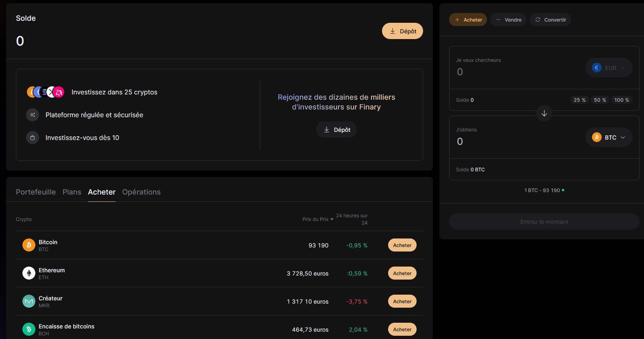
Task: Switch to the Convertir mode
Action: (550, 20)
